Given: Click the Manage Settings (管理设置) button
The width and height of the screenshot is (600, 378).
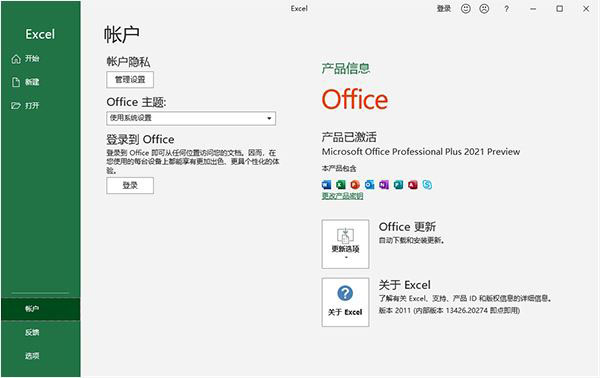Looking at the screenshot, I should coord(130,80).
